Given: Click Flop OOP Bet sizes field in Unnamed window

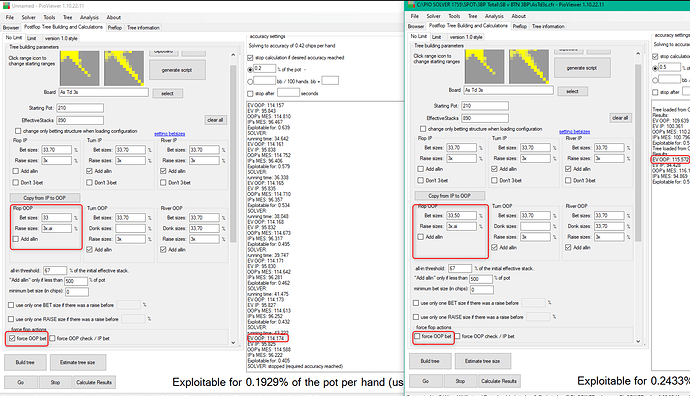Looking at the screenshot, I should click(56, 217).
